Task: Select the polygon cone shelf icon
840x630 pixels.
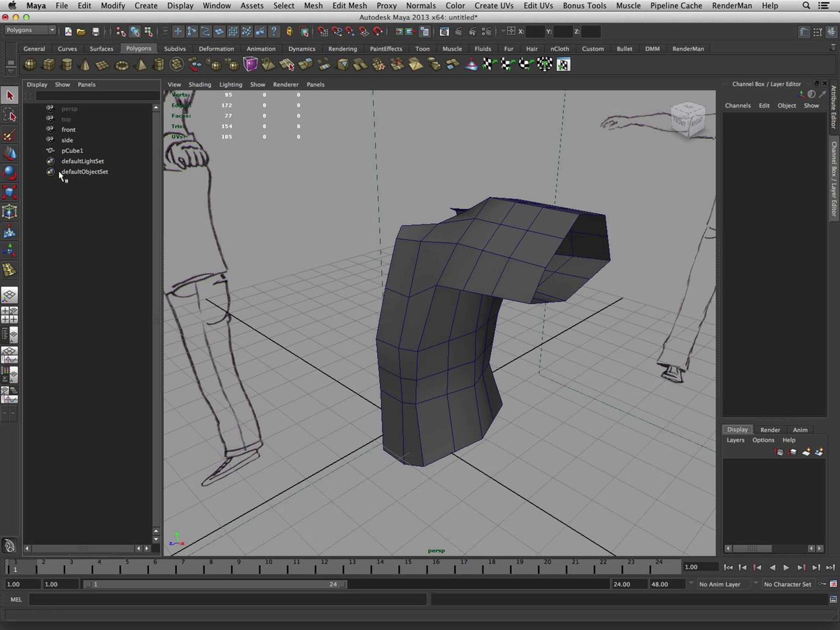Action: [x=85, y=65]
